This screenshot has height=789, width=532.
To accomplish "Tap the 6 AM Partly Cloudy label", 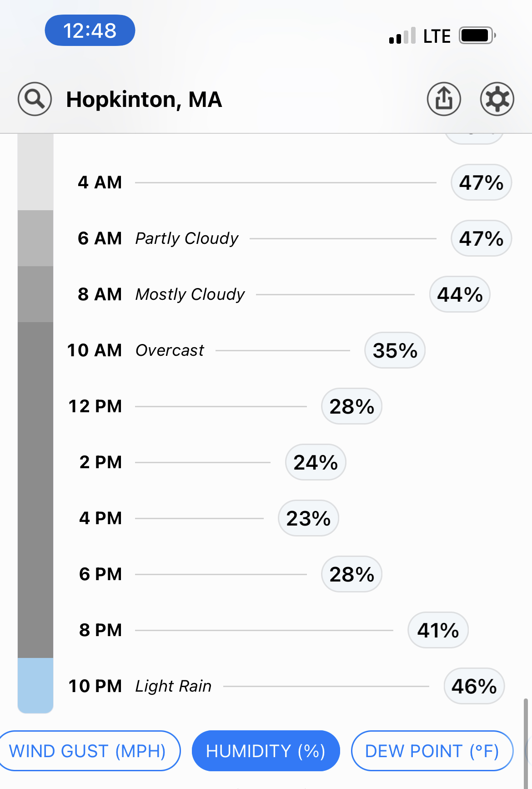I will (x=187, y=238).
